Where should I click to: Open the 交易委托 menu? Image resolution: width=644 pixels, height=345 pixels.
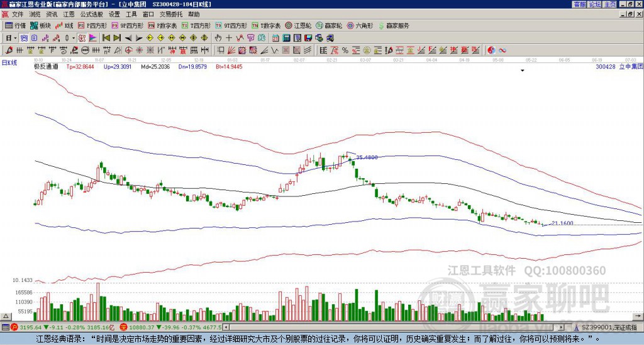point(171,14)
